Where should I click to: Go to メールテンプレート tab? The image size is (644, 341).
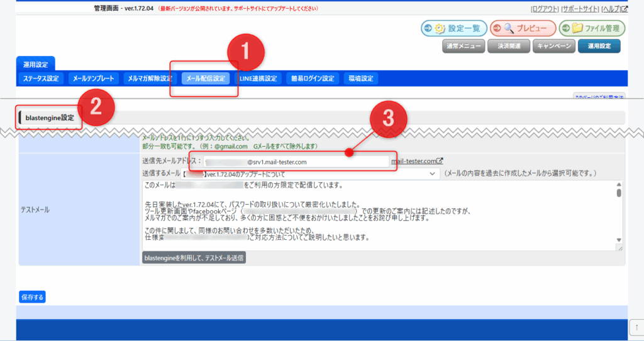click(93, 78)
